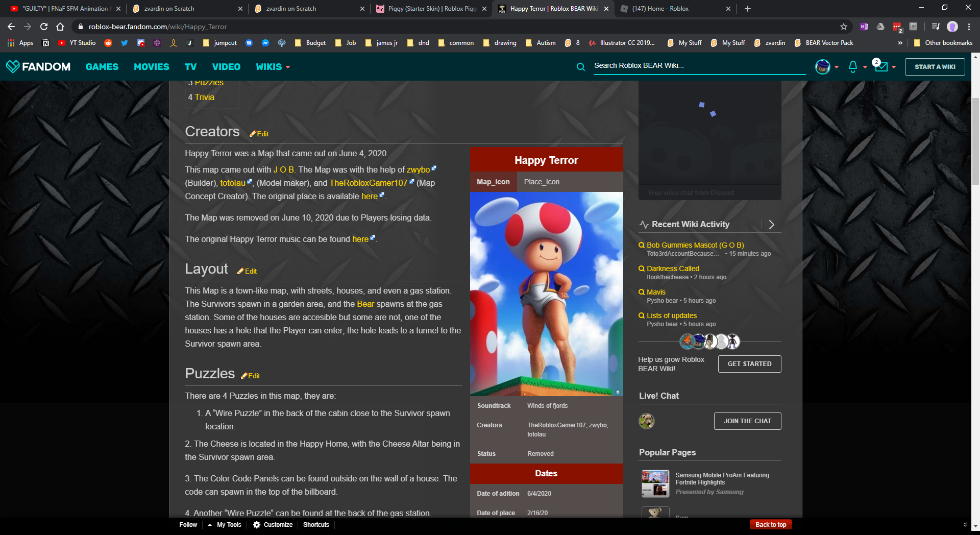
Task: Go back to the previous page
Action: (x=11, y=27)
